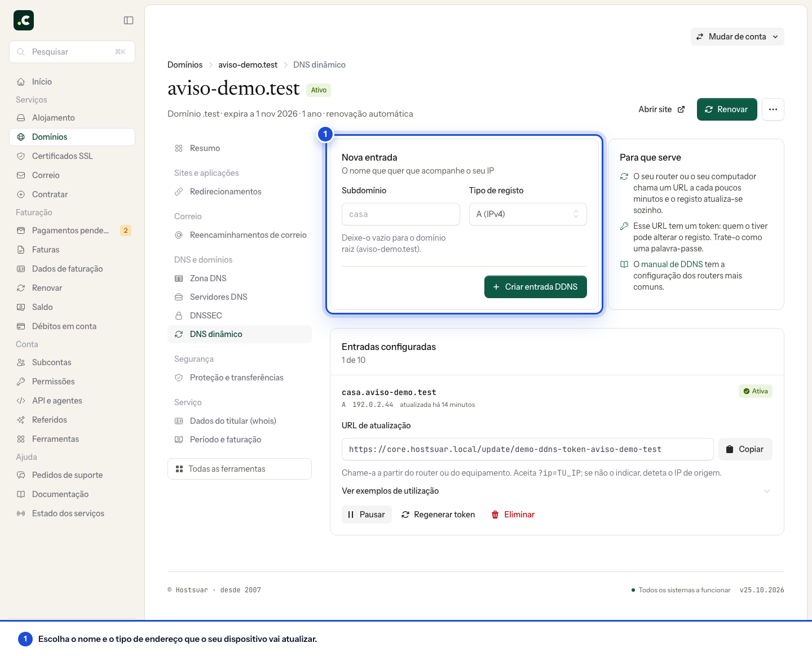Click the Zona DNS table icon
The image size is (812, 656).
[x=179, y=278]
